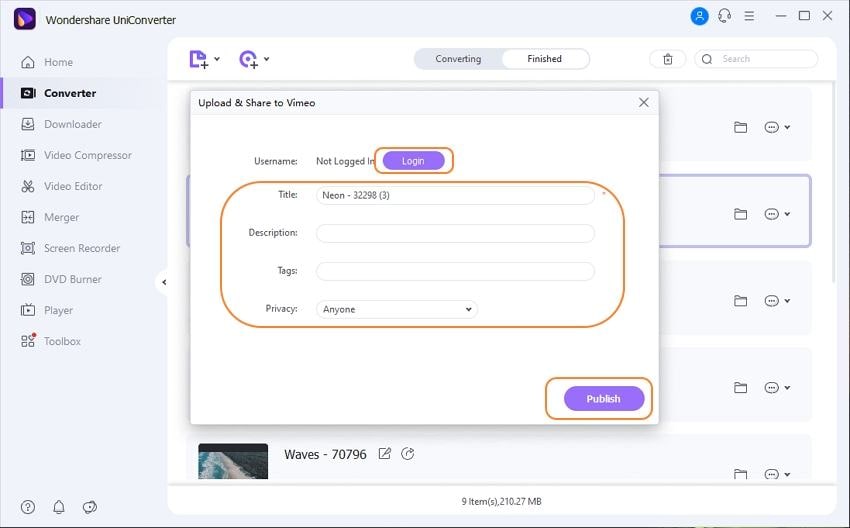Image resolution: width=850 pixels, height=528 pixels.
Task: Expand the load disc dropdown arrow
Action: tap(267, 59)
